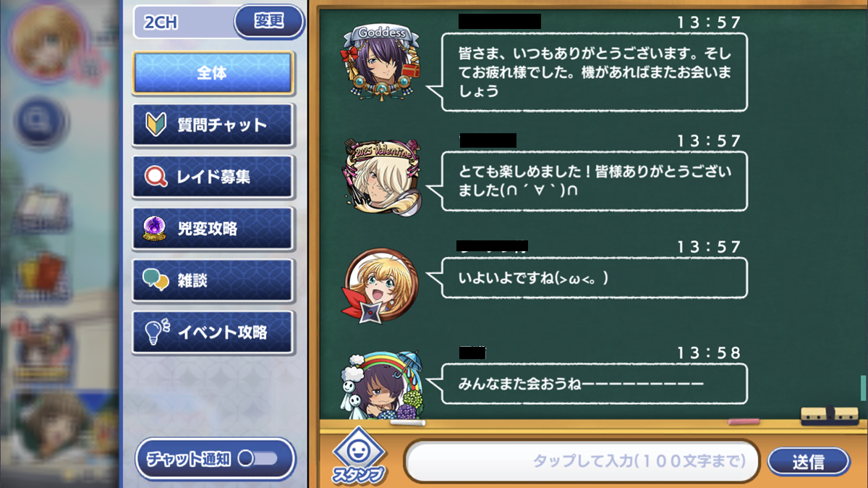Click the chat scrollbar indicator on right edge
The height and width of the screenshot is (488, 868).
pyautogui.click(x=863, y=388)
